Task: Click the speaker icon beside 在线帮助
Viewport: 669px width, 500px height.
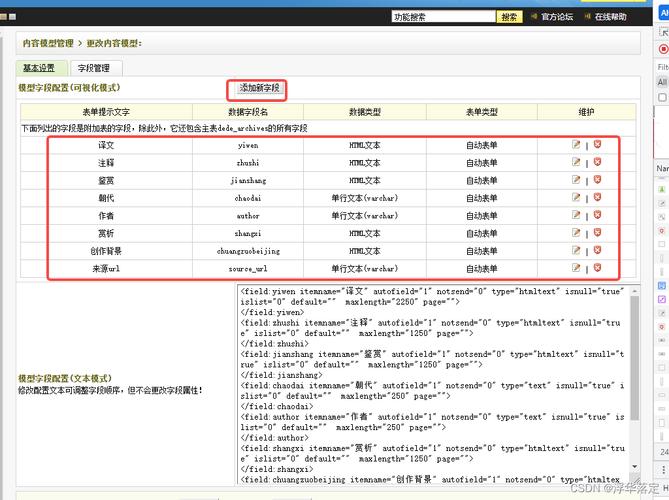Action: point(588,17)
